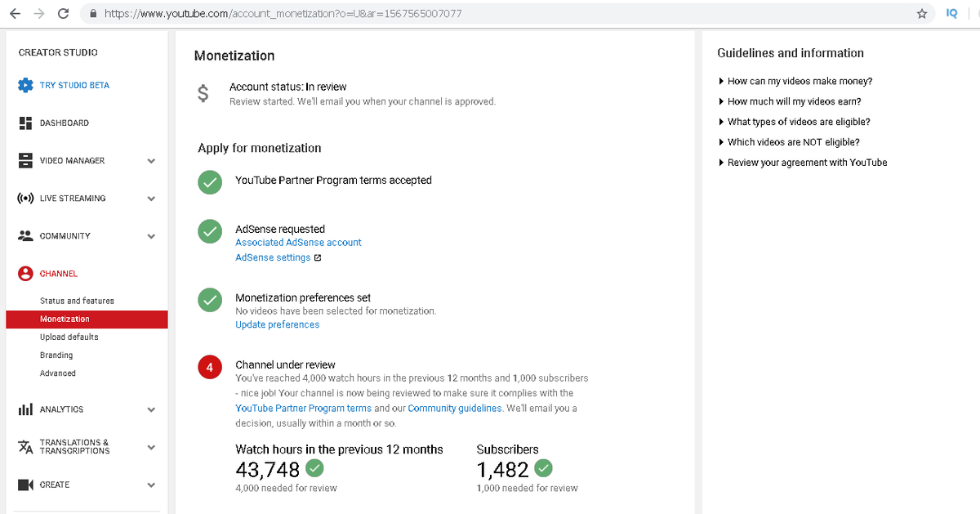The width and height of the screenshot is (980, 514).
Task: Open YouTube Partner Program terms link
Action: point(303,408)
